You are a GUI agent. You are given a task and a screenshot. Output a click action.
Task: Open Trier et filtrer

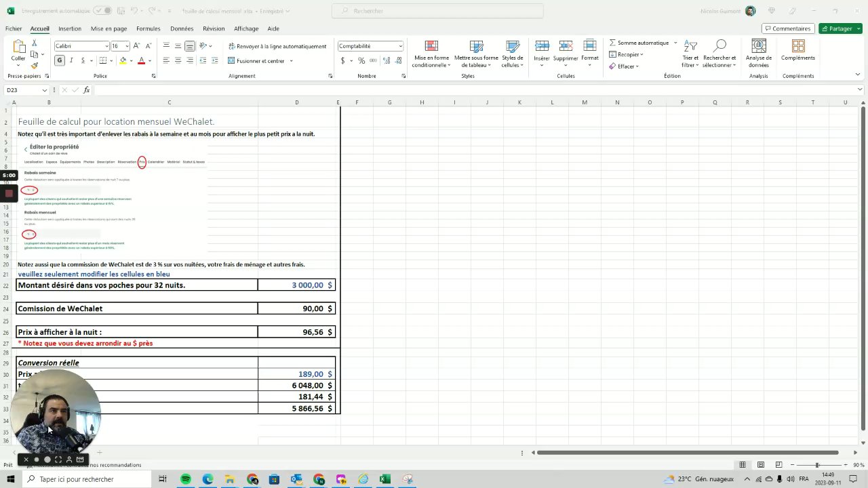click(690, 54)
